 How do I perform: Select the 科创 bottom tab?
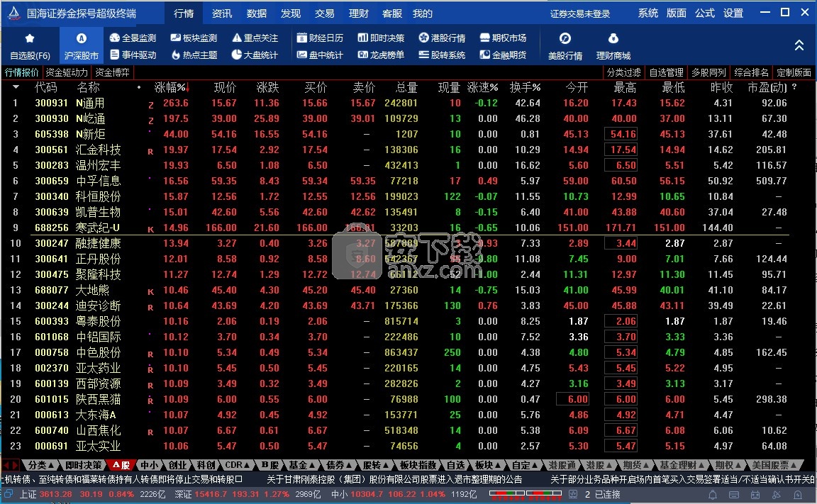[x=206, y=465]
